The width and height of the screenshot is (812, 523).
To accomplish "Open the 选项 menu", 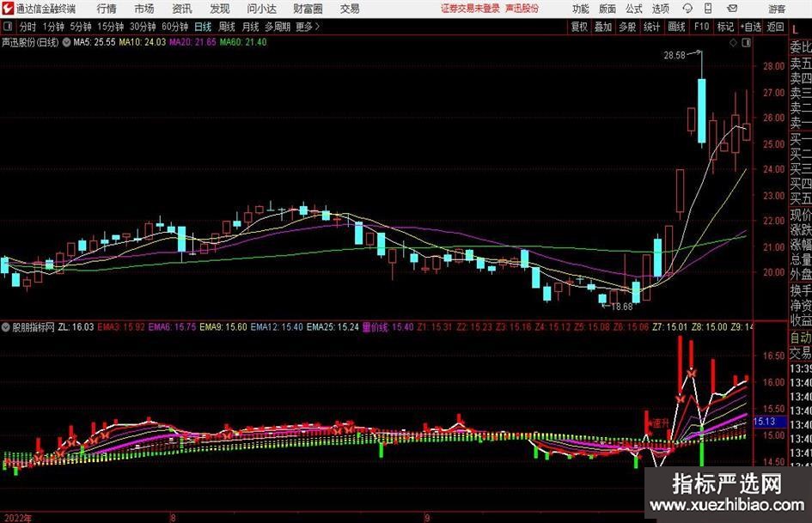I will tap(660, 9).
